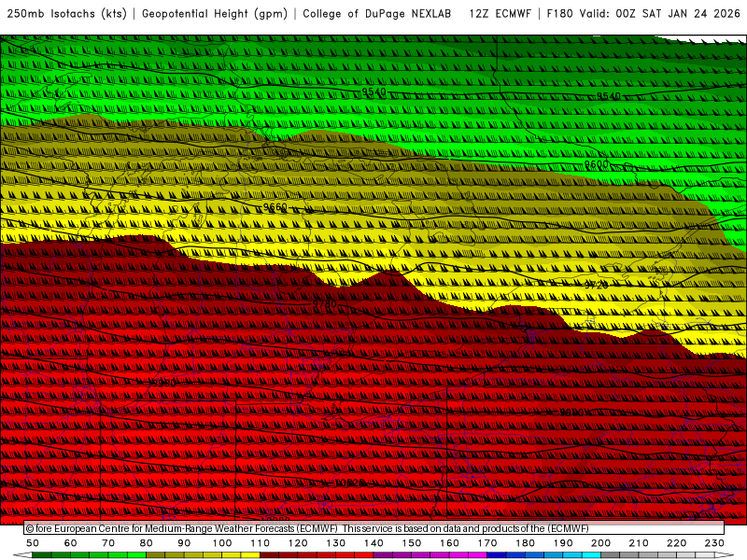Click the left arrow end of color bar
This screenshot has width=747, height=560.
pos(21,554)
